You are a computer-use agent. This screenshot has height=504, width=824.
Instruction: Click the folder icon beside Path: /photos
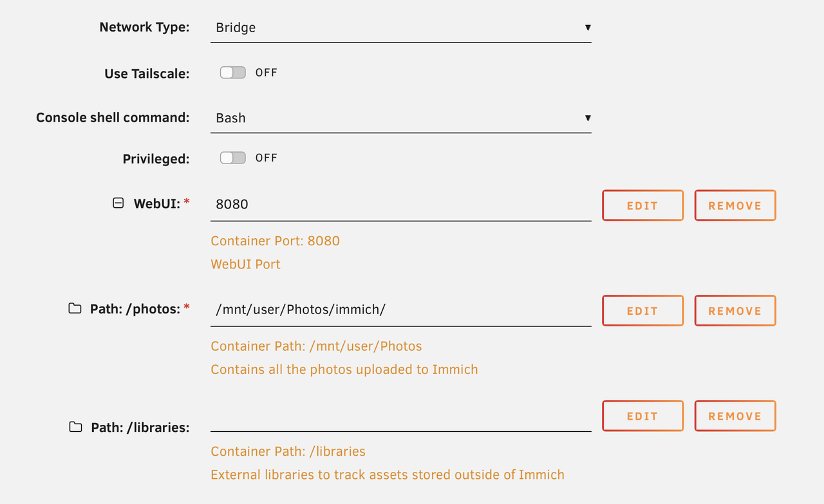(x=75, y=308)
